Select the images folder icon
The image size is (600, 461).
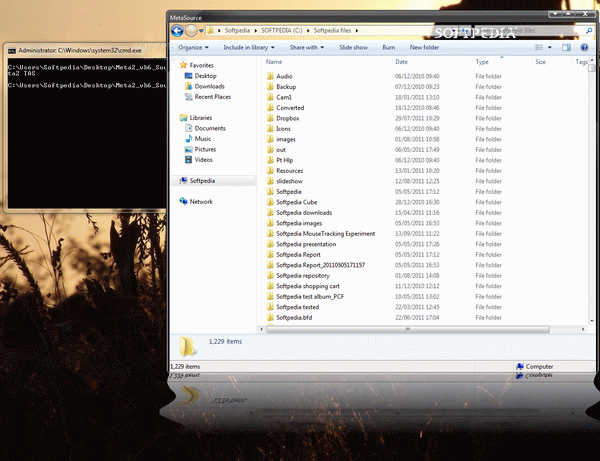(270, 139)
